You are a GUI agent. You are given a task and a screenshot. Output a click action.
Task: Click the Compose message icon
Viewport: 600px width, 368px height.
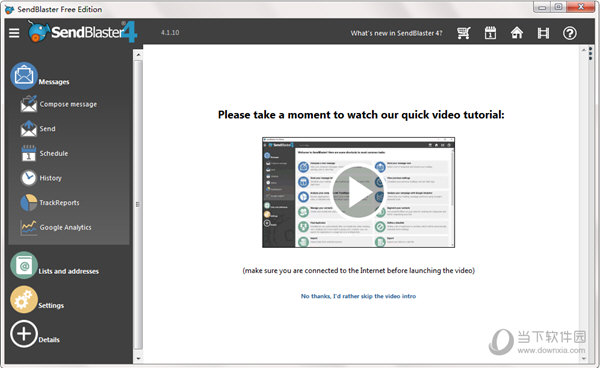[x=29, y=104]
